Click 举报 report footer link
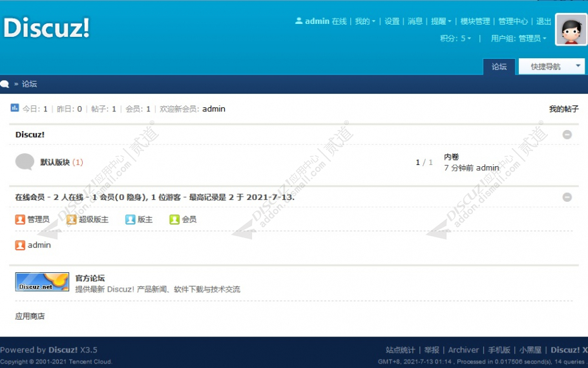Screen dimensions: 588x368 pyautogui.click(x=432, y=350)
